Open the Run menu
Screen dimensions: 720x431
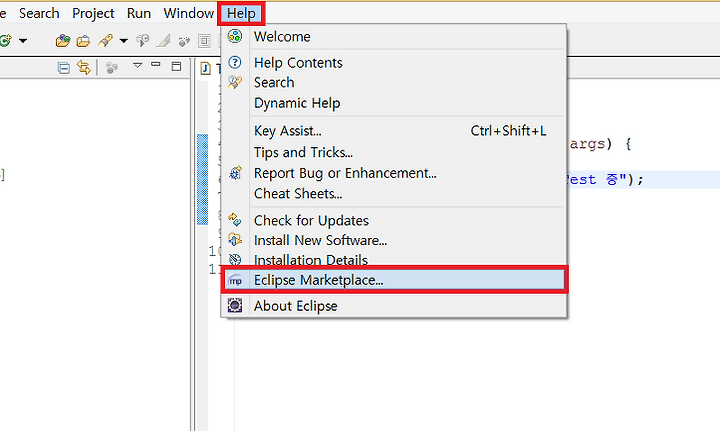coord(139,13)
